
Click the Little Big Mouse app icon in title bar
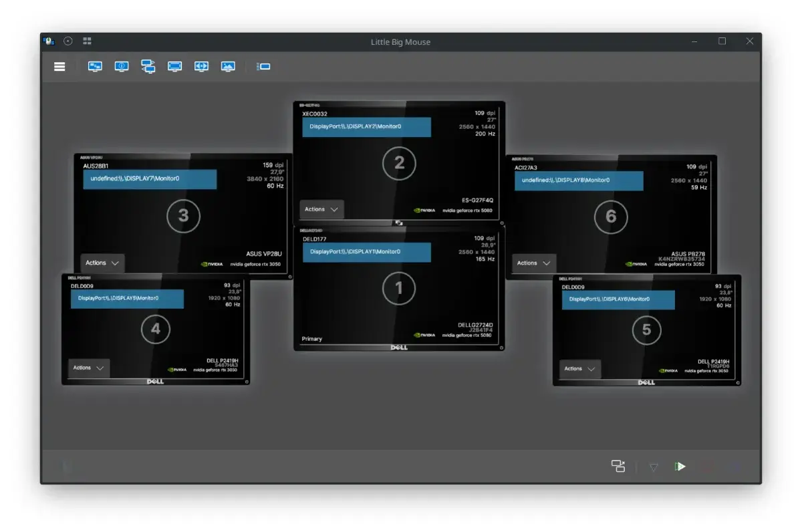pyautogui.click(x=49, y=41)
